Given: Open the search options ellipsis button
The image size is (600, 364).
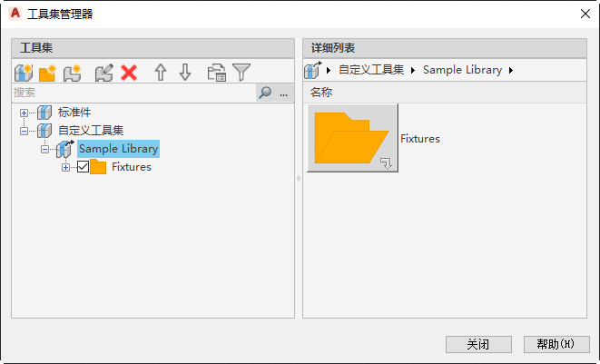Looking at the screenshot, I should 284,93.
